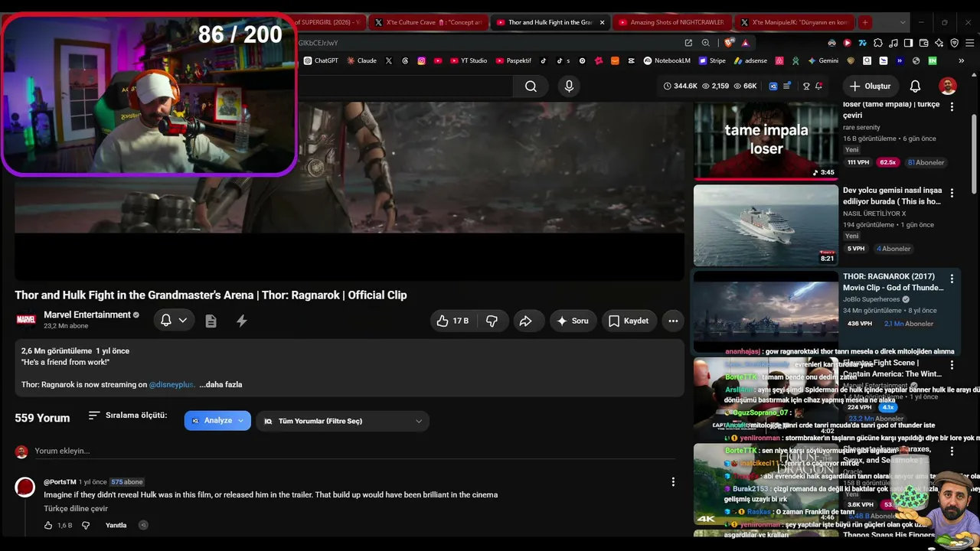Viewport: 980px width, 551px height.
Task: Share the video using the arrow icon
Action: point(525,321)
